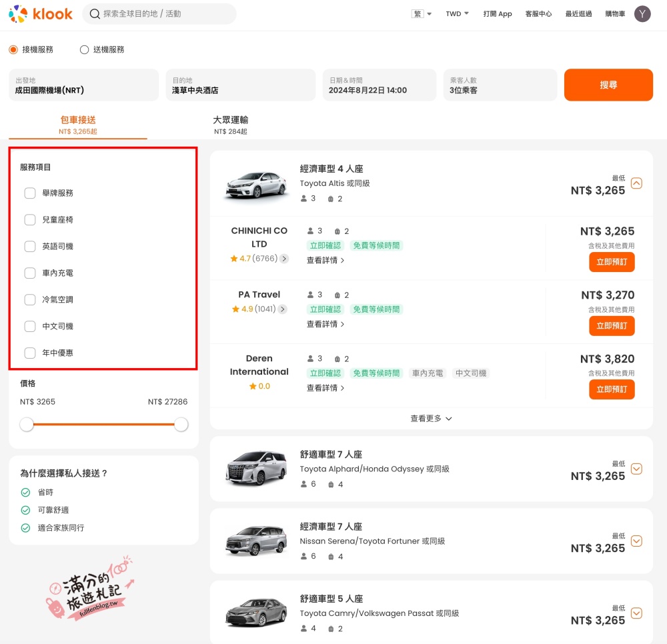Open 查看詳情 for CHINICHI CO LTD
Image resolution: width=667 pixels, height=644 pixels.
click(325, 260)
